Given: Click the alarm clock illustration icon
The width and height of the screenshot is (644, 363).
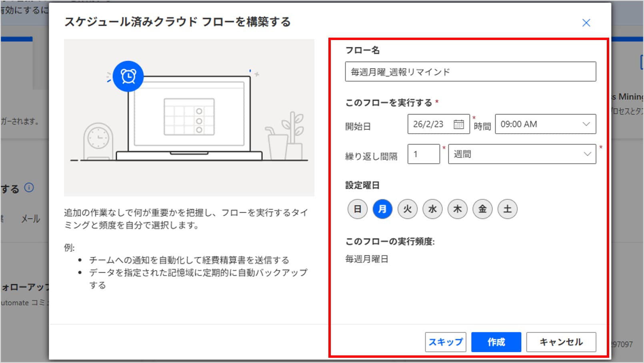Looking at the screenshot, I should click(x=128, y=76).
